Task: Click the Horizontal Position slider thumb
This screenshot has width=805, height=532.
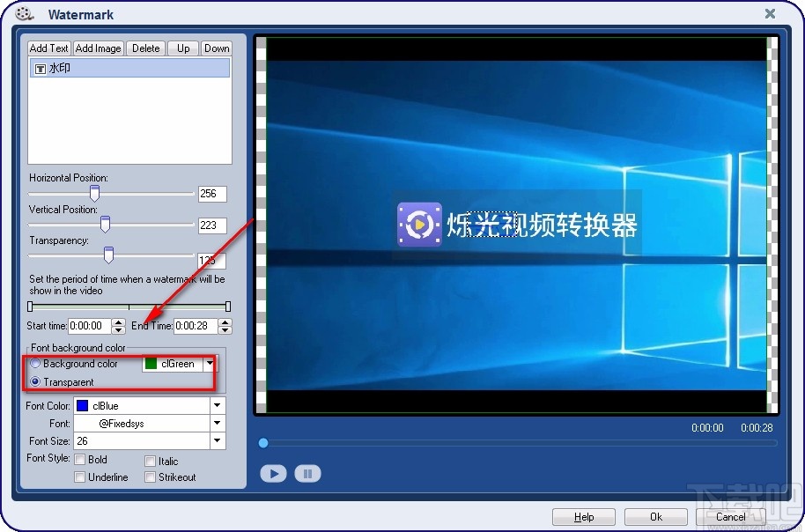Action: pyautogui.click(x=94, y=194)
